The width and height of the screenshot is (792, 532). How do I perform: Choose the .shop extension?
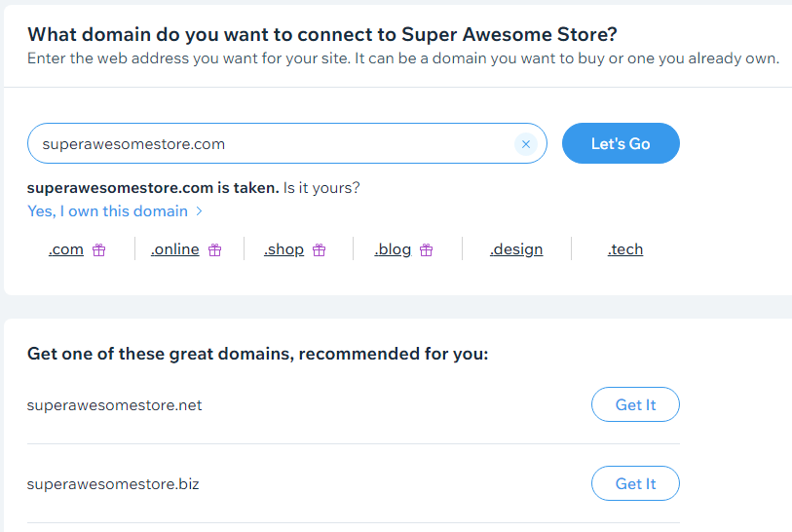tap(283, 249)
